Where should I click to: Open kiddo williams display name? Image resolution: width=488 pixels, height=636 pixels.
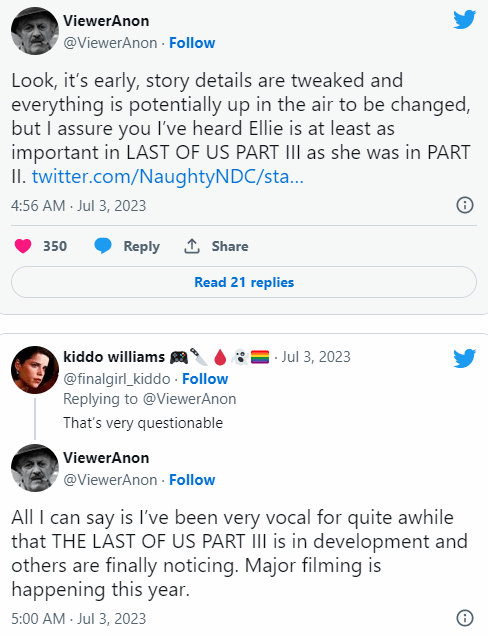[114, 357]
